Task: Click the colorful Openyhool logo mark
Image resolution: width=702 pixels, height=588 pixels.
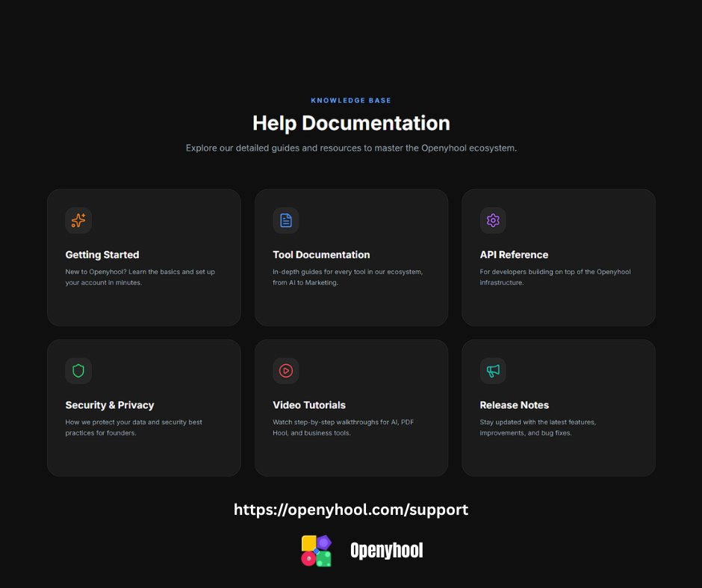Action: [x=316, y=551]
